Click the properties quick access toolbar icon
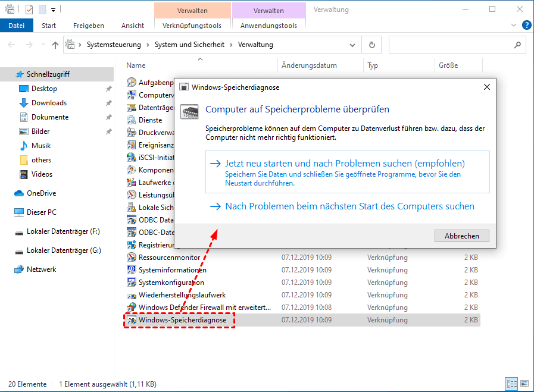The height and width of the screenshot is (392, 534). pos(29,10)
